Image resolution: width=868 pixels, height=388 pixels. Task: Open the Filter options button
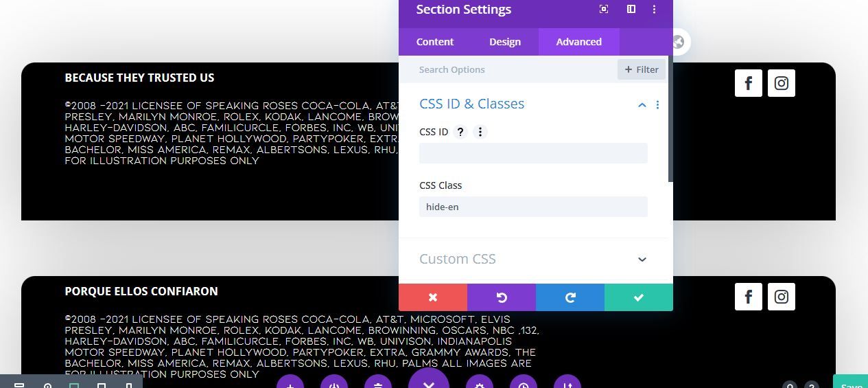tap(642, 69)
